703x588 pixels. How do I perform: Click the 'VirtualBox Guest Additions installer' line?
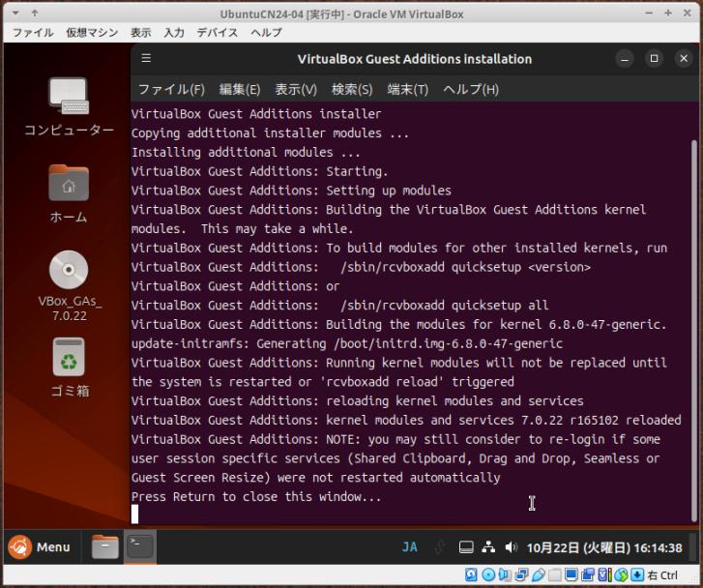(x=256, y=114)
